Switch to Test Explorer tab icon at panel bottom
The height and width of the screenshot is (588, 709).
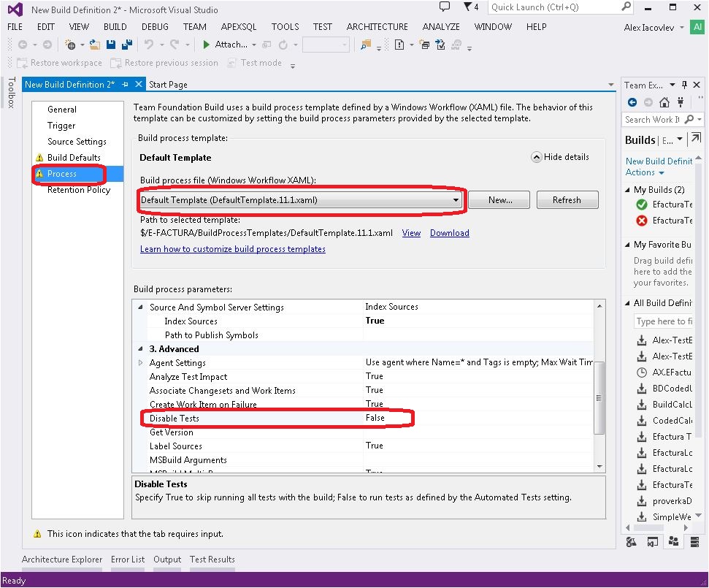631,541
